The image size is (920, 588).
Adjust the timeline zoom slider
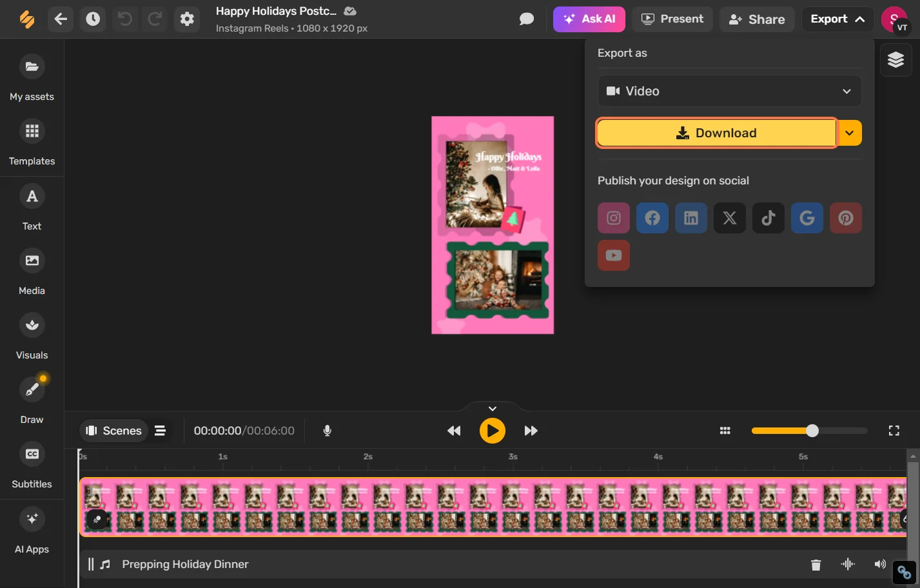(x=811, y=430)
